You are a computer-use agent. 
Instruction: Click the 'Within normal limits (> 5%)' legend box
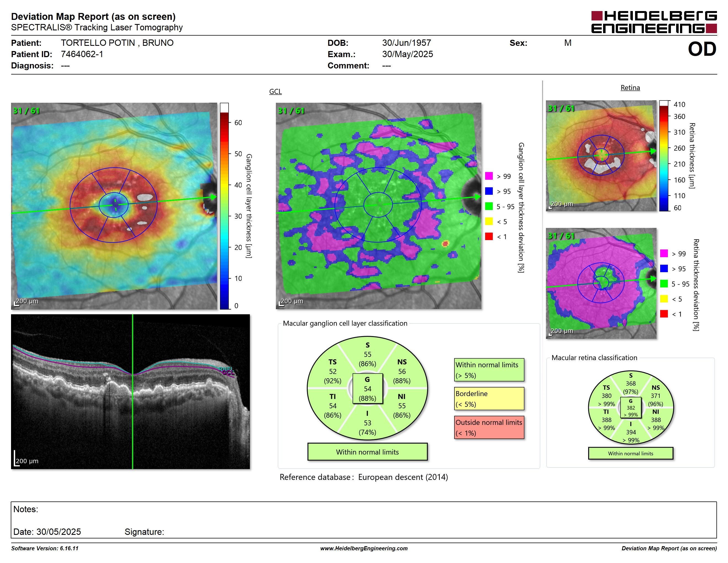pos(489,370)
